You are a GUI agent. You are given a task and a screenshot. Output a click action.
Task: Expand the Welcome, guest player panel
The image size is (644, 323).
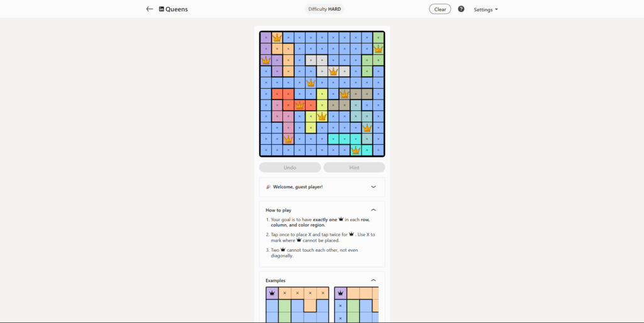point(373,187)
